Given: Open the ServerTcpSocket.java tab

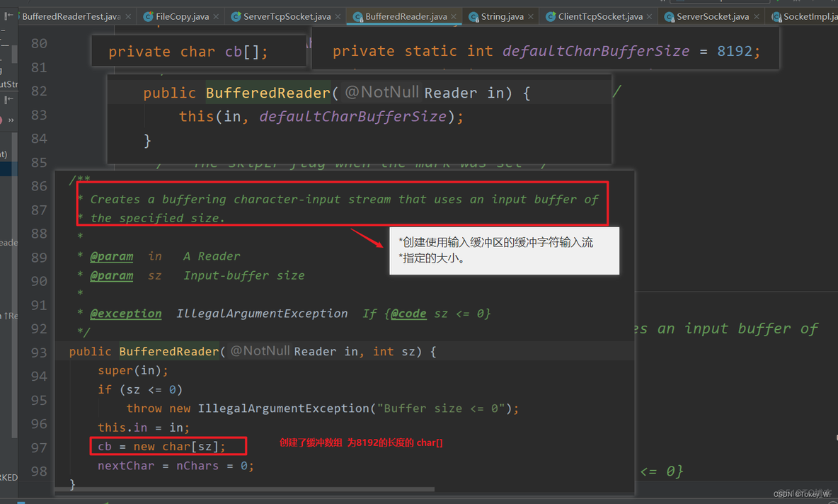Looking at the screenshot, I should pyautogui.click(x=287, y=17).
